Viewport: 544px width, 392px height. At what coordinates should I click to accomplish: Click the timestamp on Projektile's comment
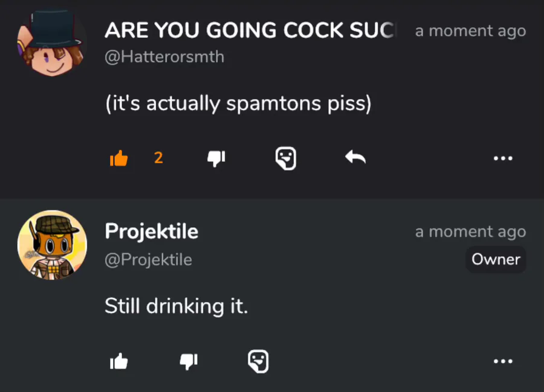click(x=470, y=232)
